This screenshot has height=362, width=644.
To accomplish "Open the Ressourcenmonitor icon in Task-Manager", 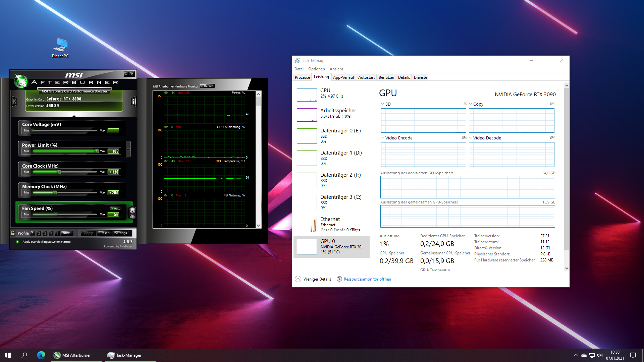I will coord(339,279).
